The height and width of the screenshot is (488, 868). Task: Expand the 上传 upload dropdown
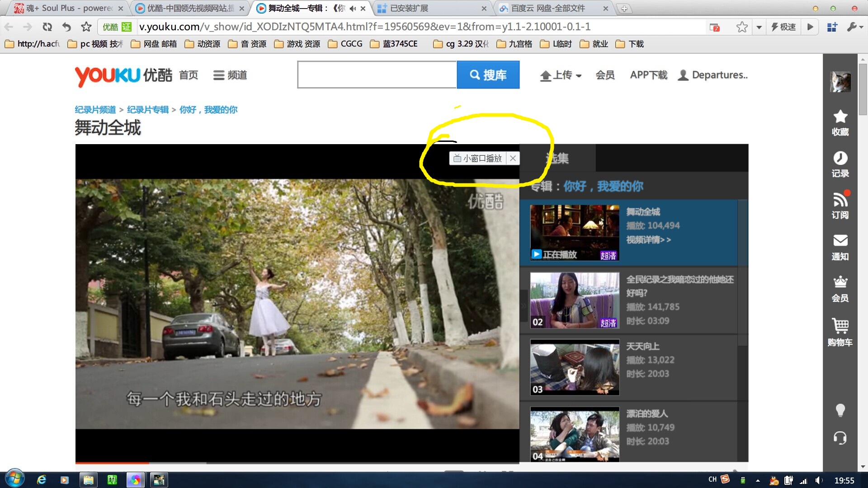pos(561,75)
